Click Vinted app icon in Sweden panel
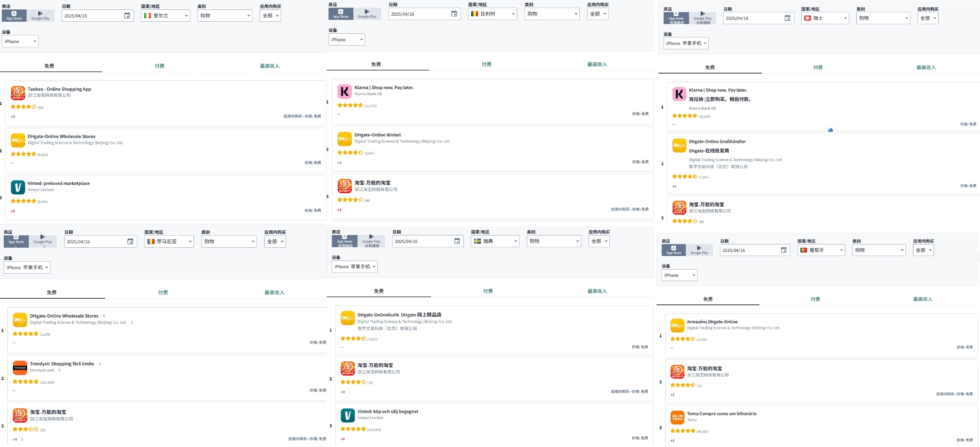 click(348, 415)
